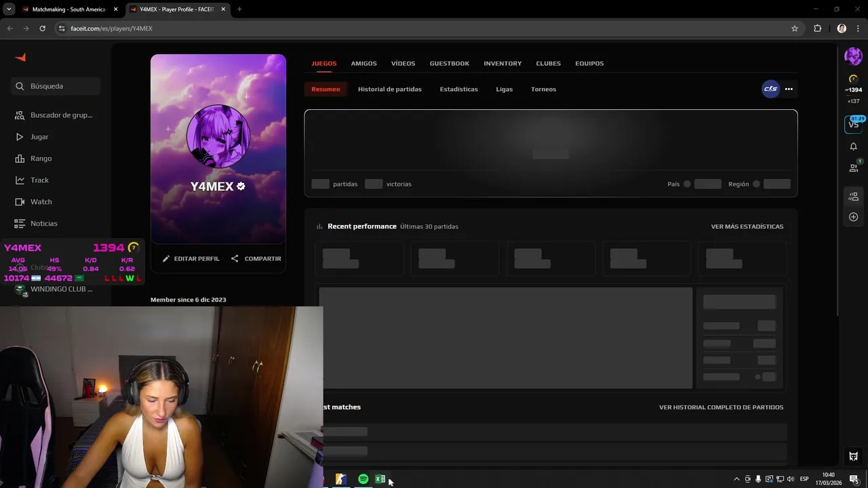Close the Matchmaking - South America tab
868x488 pixels.
(115, 9)
